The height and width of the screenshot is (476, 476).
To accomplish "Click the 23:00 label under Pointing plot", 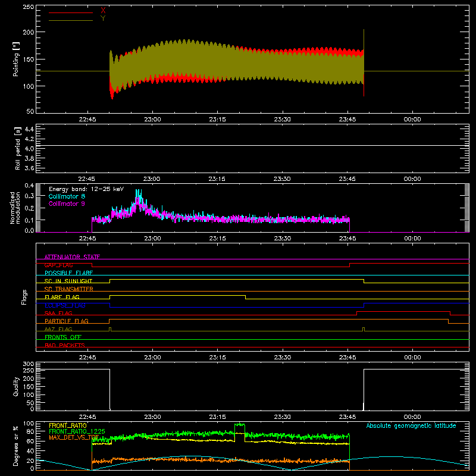I will click(x=152, y=120).
